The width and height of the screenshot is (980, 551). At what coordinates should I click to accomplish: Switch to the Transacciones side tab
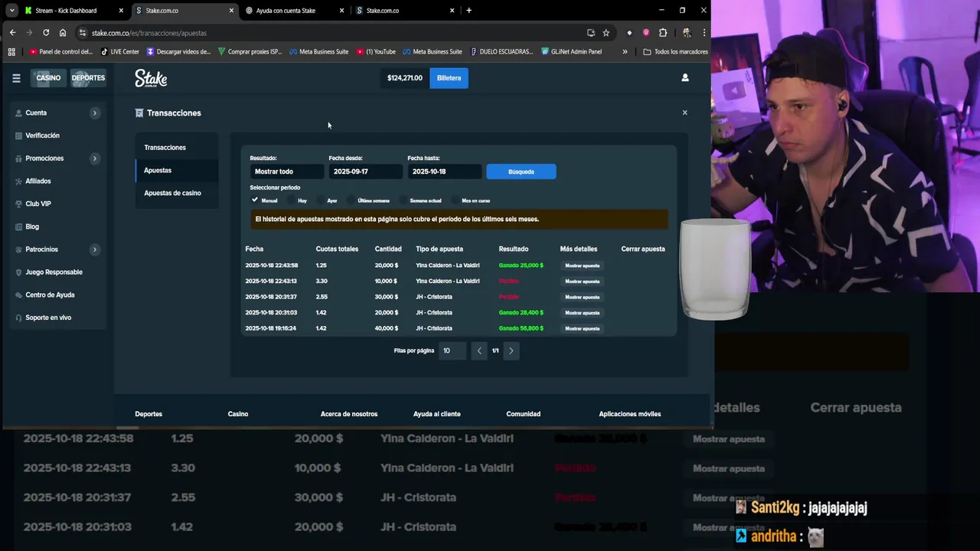177,148
